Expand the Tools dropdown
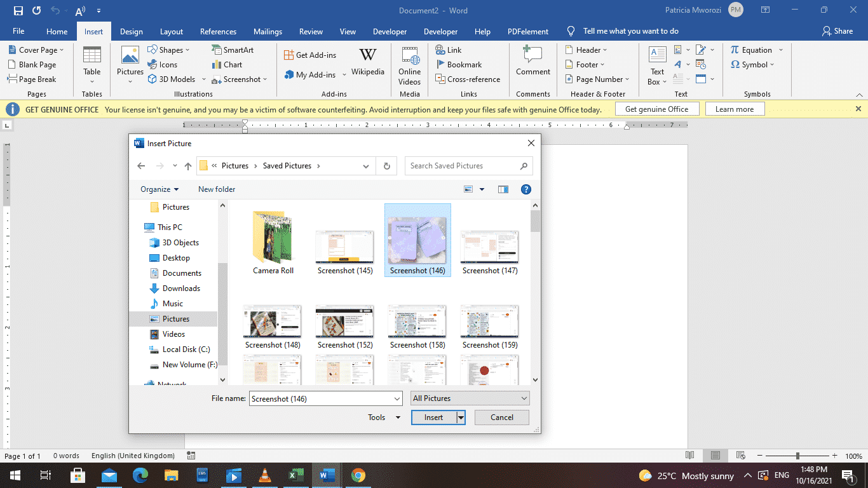 383,417
